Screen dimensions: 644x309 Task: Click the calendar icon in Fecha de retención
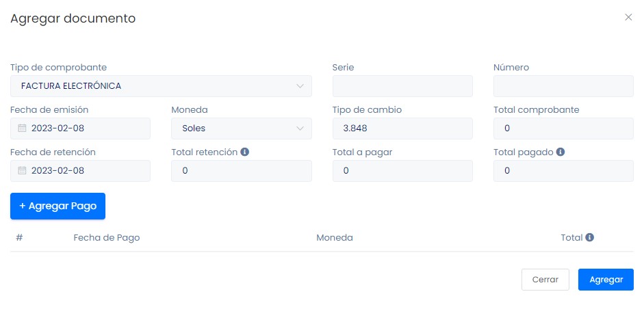click(22, 171)
